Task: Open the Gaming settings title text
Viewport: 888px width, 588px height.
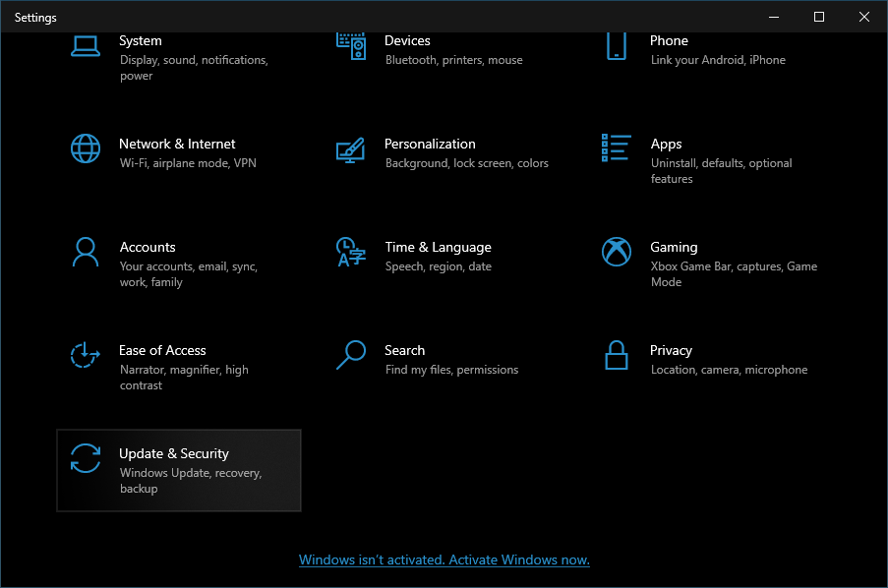Action: (674, 247)
